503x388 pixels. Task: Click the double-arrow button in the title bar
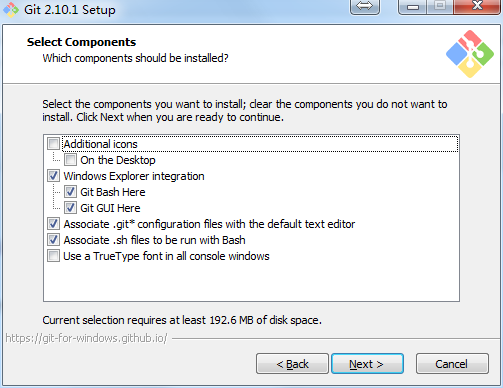tap(365, 7)
